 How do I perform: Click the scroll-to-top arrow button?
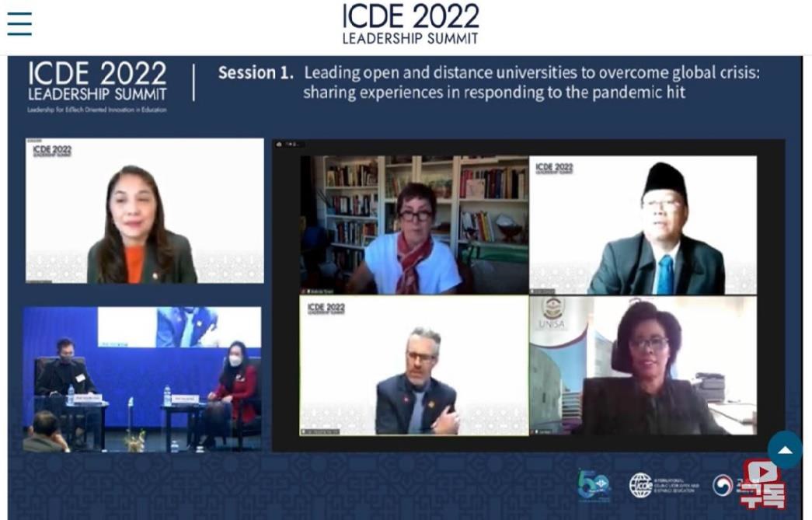pos(785,450)
